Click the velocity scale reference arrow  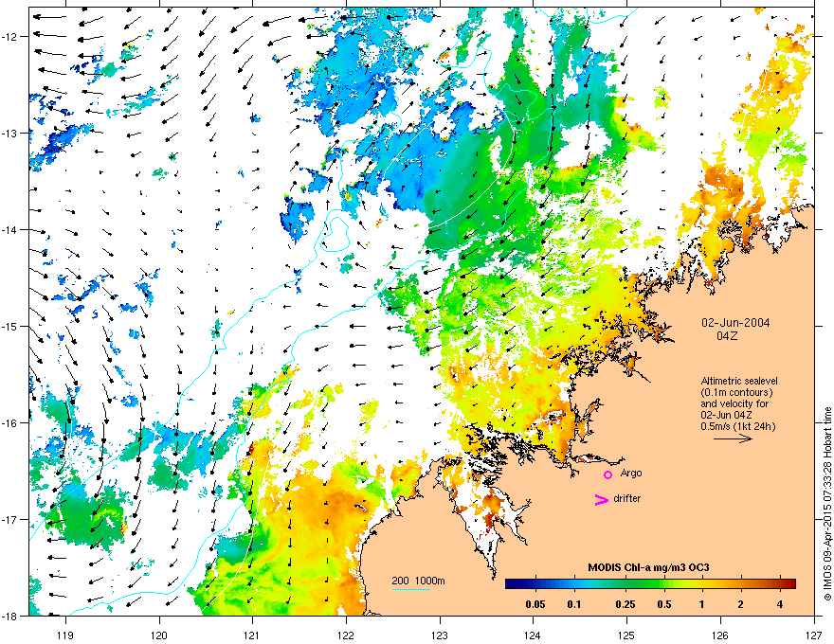(x=733, y=438)
